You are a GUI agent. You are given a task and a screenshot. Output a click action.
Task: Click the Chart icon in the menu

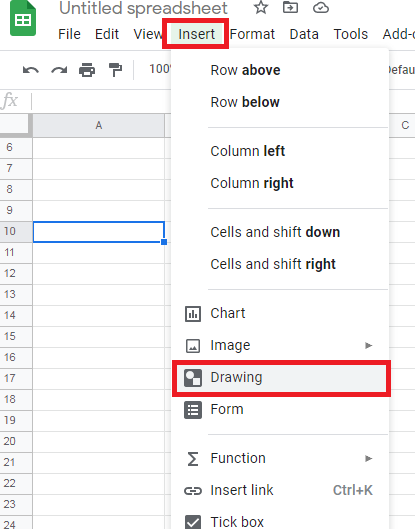click(193, 314)
